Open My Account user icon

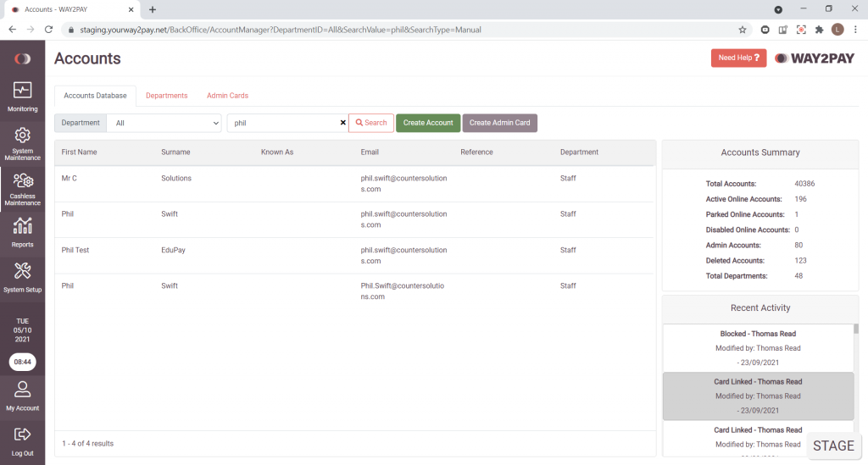tap(23, 390)
